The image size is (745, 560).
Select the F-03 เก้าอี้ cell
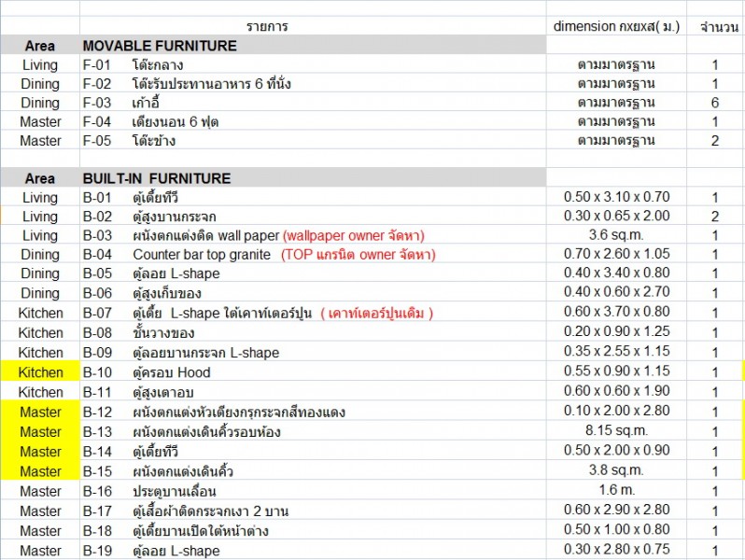[x=313, y=103]
